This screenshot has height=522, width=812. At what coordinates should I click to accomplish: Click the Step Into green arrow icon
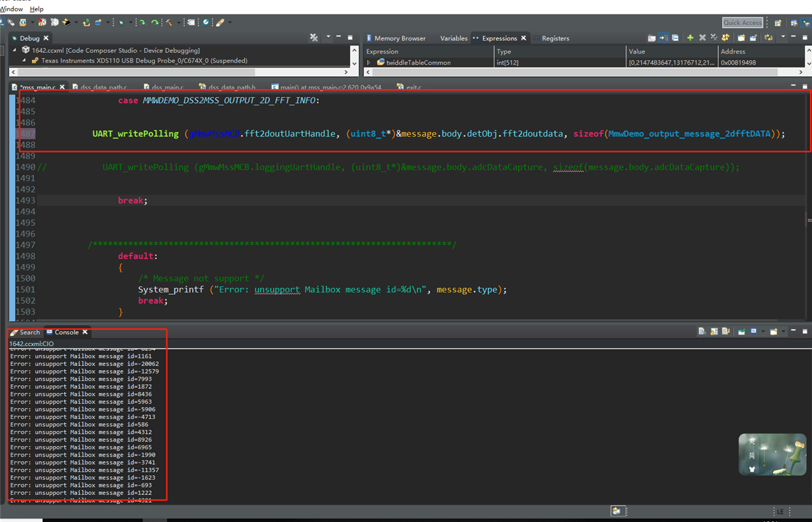pos(142,22)
